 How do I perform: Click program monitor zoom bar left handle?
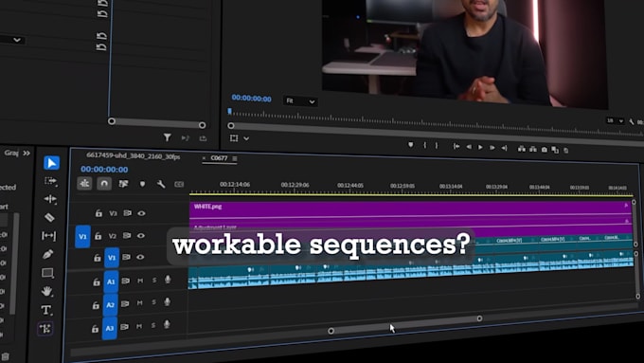231,125
